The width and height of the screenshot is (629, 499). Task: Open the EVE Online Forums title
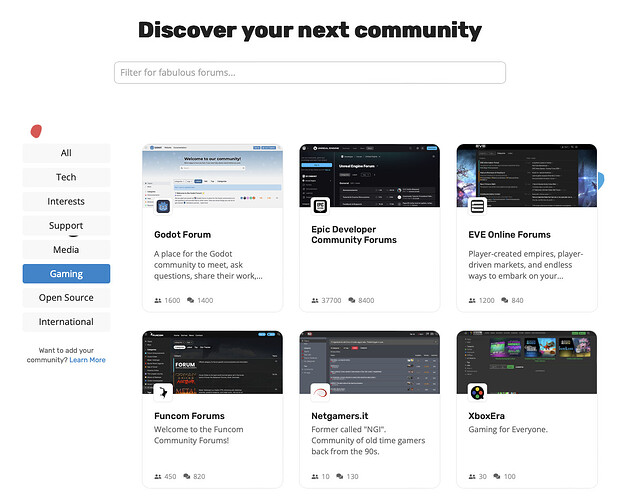click(x=509, y=235)
